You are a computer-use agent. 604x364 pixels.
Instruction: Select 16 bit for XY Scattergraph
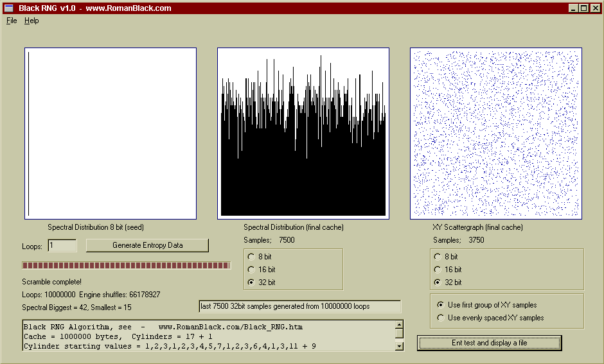438,270
